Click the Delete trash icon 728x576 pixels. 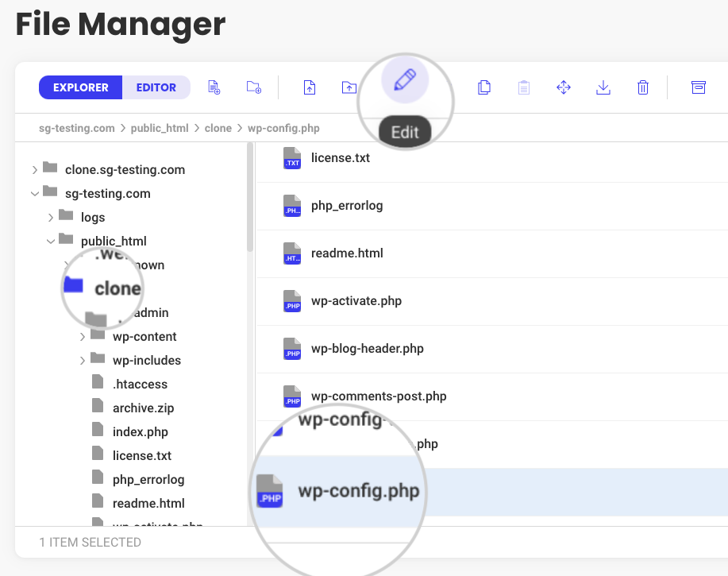pos(643,87)
